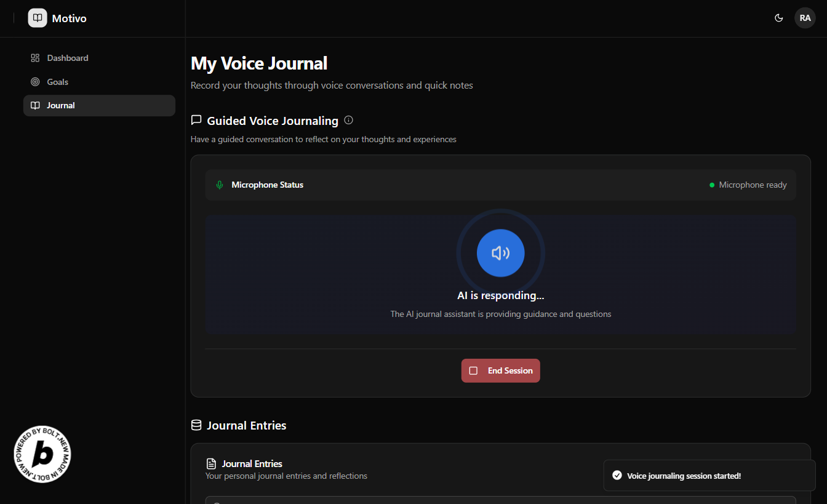Open Dashboard in the sidebar

point(99,58)
